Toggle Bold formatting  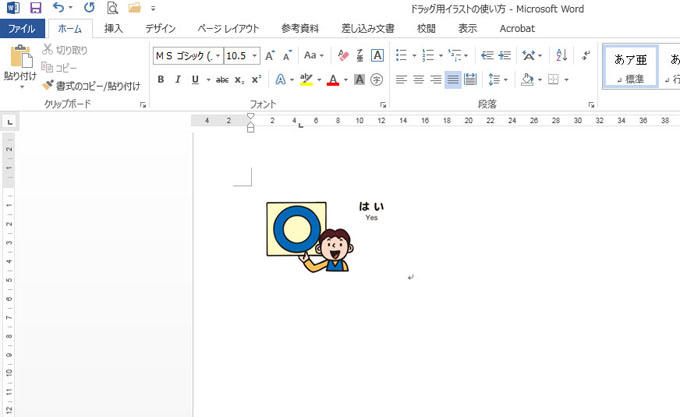tap(160, 79)
